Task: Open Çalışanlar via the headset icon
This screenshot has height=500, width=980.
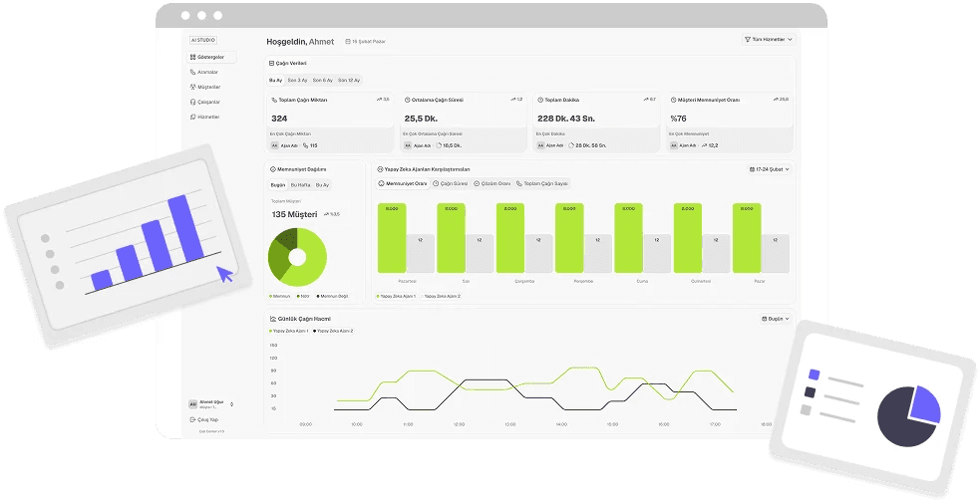Action: pyautogui.click(x=193, y=102)
